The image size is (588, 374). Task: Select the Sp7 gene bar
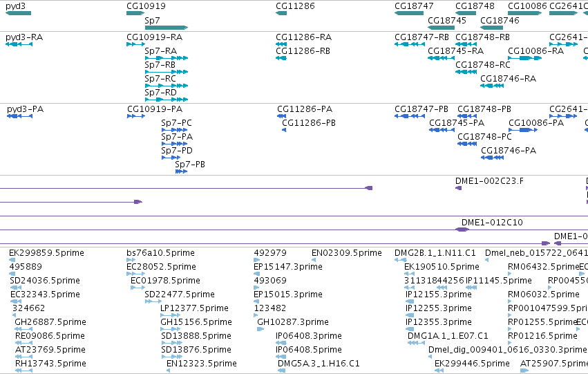166,28
